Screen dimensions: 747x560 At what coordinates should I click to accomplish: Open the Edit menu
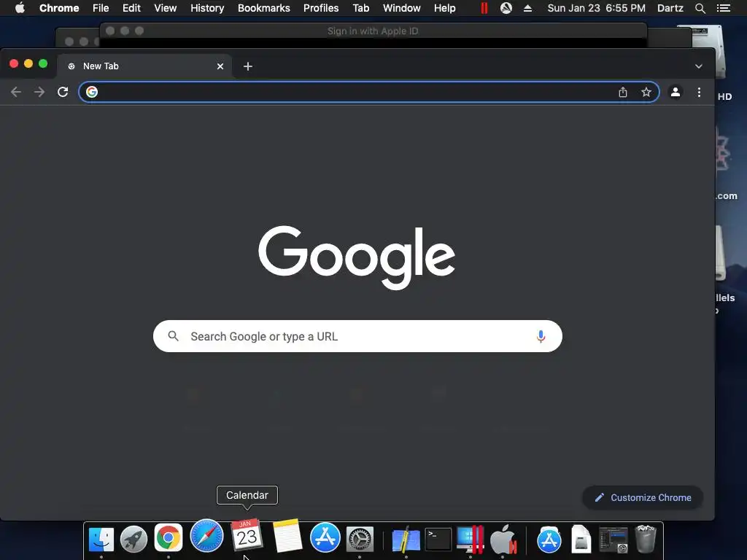(x=131, y=8)
